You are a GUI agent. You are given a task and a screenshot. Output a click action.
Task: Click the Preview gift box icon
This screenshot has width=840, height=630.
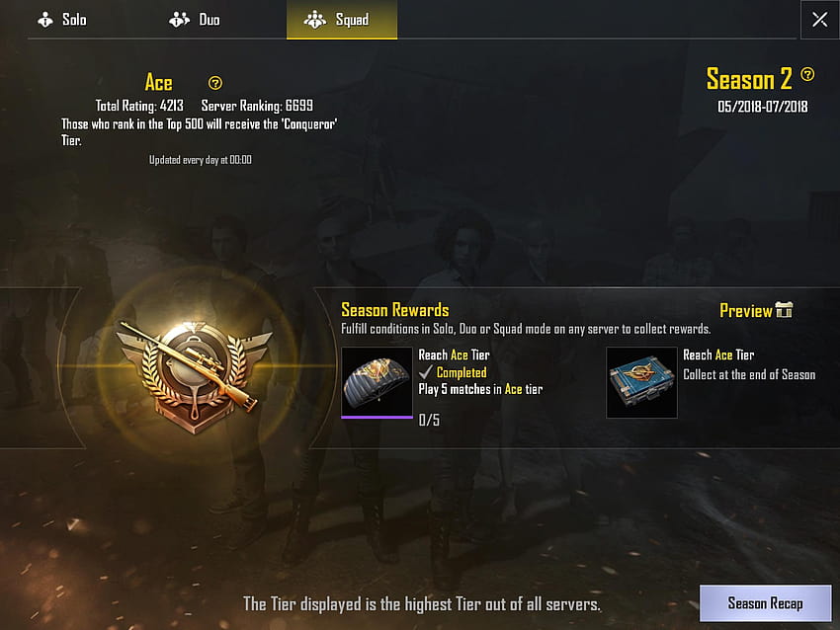coord(784,310)
